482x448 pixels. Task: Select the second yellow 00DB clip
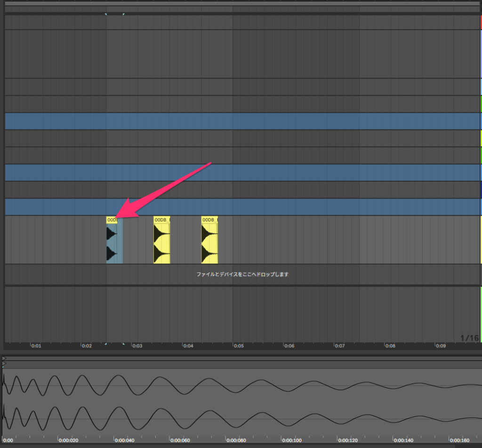[161, 240]
